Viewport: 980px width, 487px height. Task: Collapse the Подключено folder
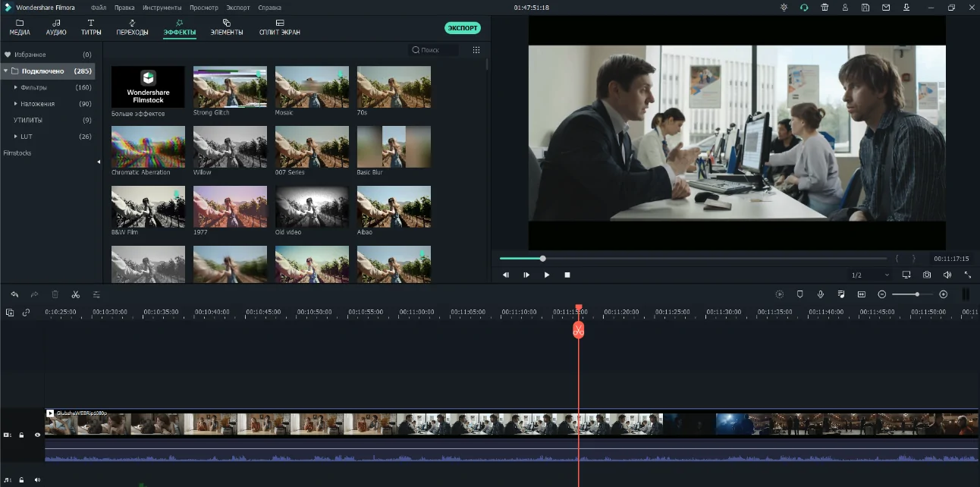(6, 71)
